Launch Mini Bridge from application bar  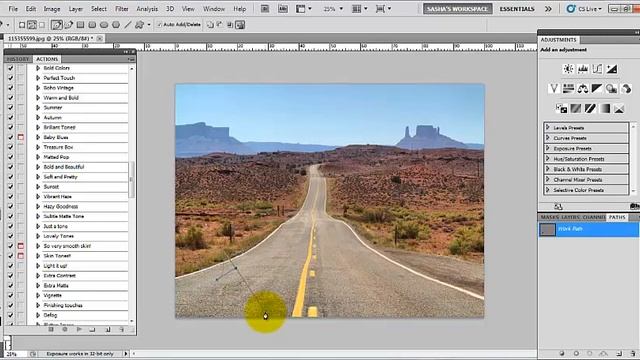(283, 9)
